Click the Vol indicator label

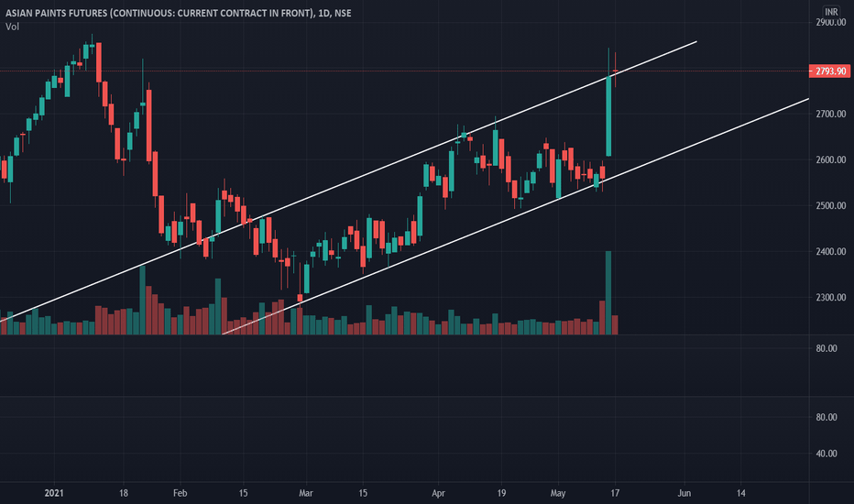pyautogui.click(x=12, y=27)
